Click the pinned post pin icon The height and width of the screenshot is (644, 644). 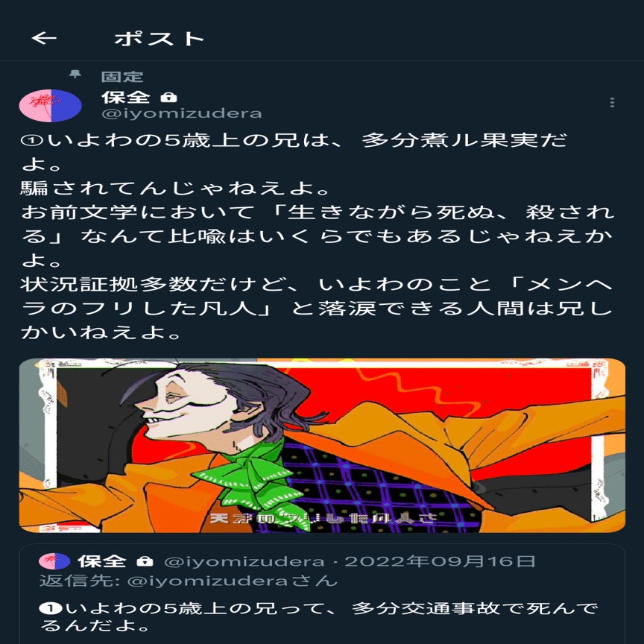pyautogui.click(x=75, y=75)
